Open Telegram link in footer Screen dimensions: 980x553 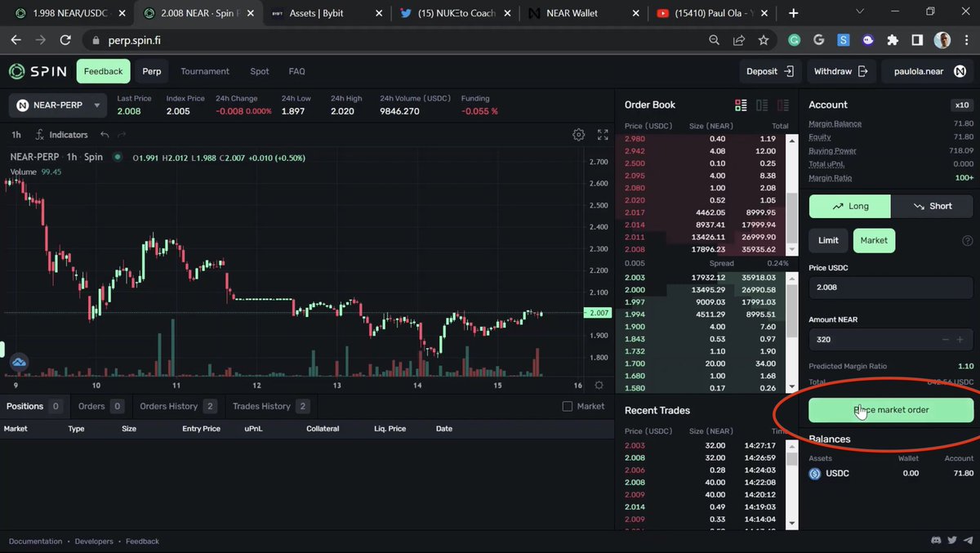968,541
